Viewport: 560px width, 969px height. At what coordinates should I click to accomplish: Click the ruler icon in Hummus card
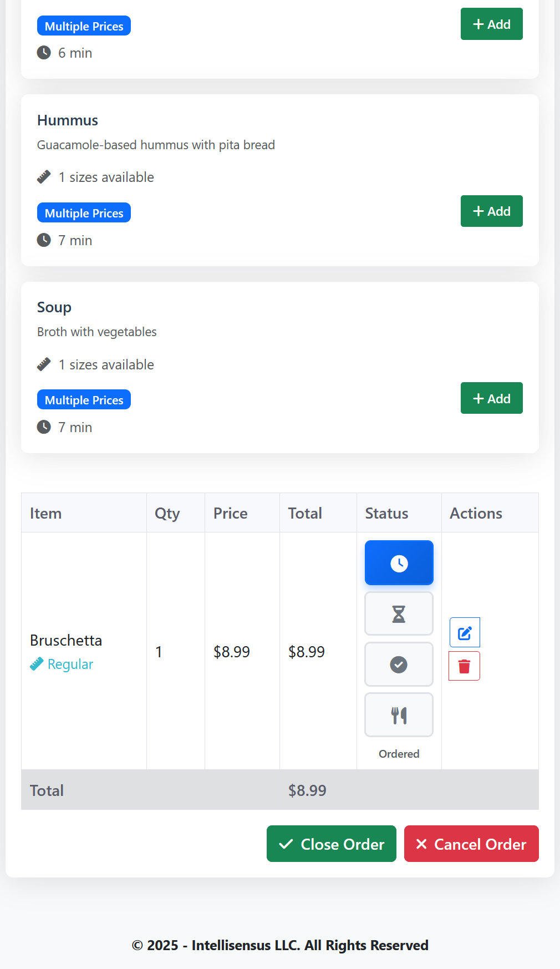[44, 177]
